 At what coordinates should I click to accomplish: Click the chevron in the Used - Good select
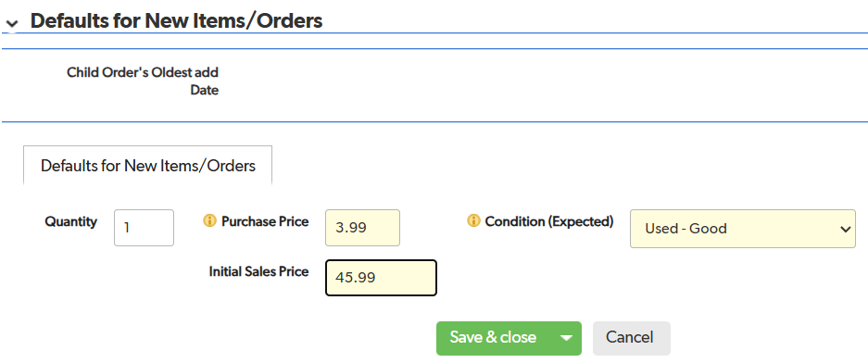[x=845, y=229]
